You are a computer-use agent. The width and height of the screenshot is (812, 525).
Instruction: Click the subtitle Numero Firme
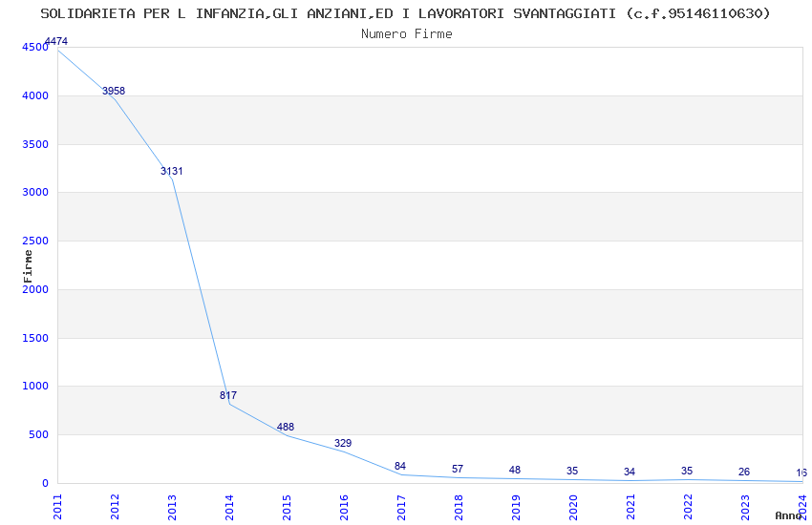pos(407,33)
